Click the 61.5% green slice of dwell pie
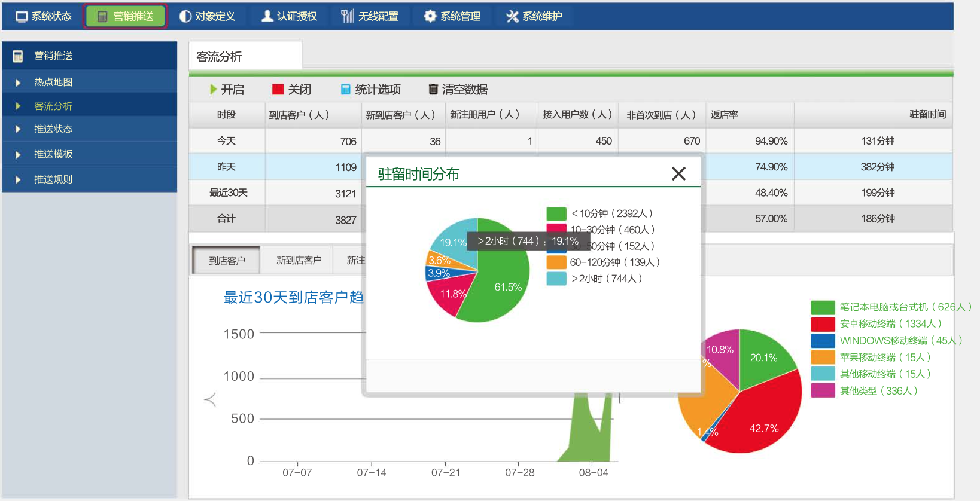 [501, 281]
